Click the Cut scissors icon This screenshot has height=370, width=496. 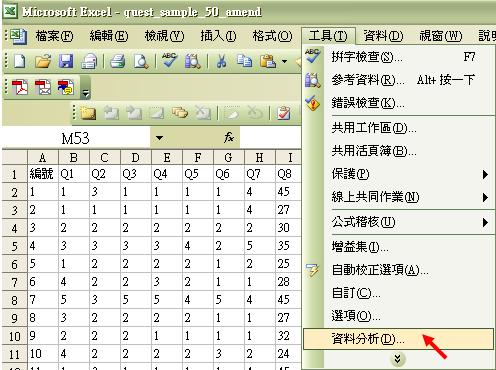pos(221,61)
